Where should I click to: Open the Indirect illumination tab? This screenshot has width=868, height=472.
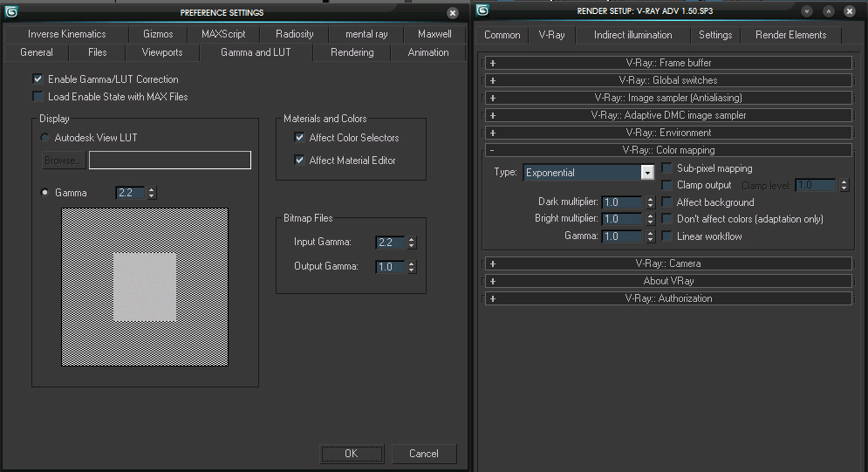pos(632,35)
